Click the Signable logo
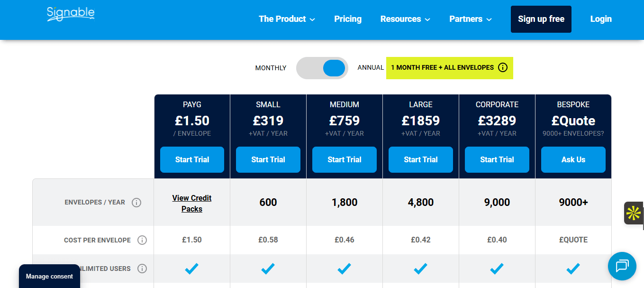This screenshot has width=644, height=288. coord(71,15)
